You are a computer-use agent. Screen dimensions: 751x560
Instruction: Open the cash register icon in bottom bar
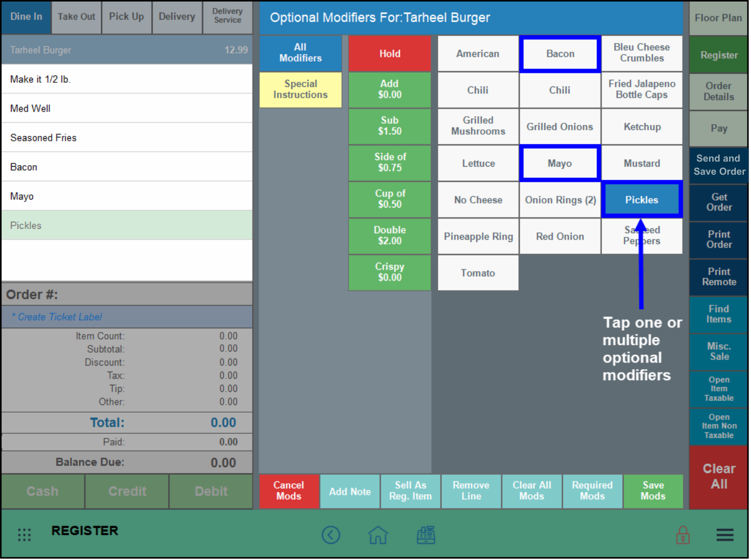(426, 535)
